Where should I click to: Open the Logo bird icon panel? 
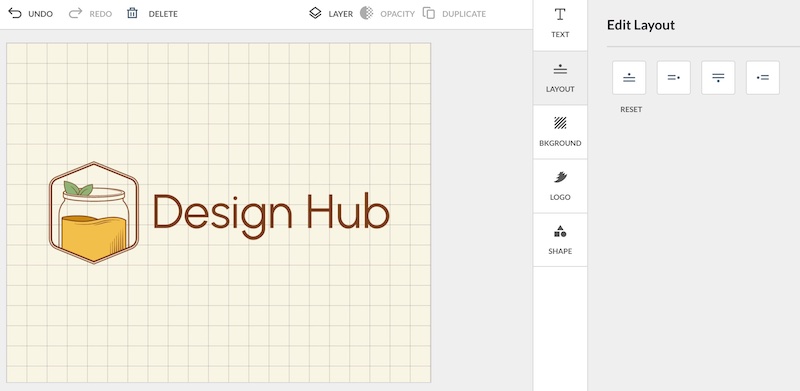click(x=560, y=186)
